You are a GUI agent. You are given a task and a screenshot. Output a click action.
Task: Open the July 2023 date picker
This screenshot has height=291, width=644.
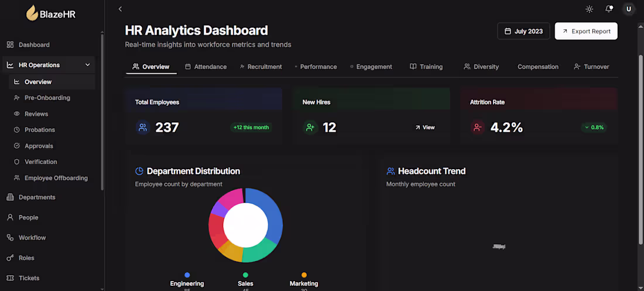coord(523,31)
